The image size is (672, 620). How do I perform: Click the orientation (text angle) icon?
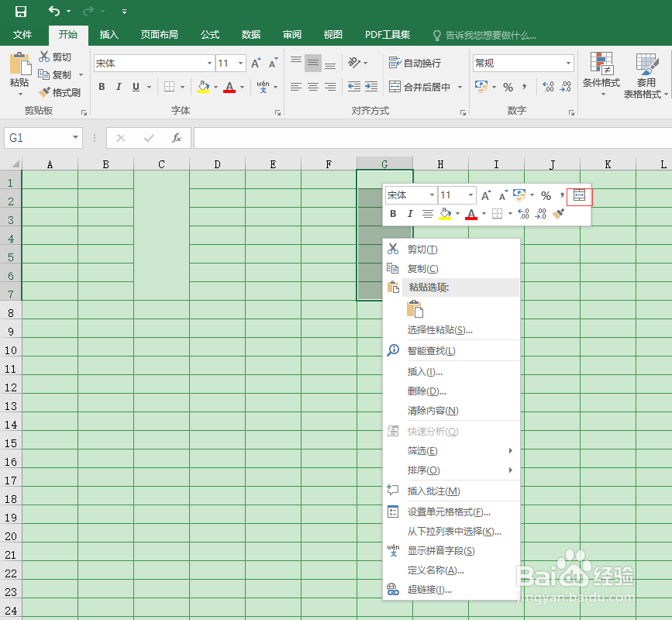pyautogui.click(x=354, y=63)
